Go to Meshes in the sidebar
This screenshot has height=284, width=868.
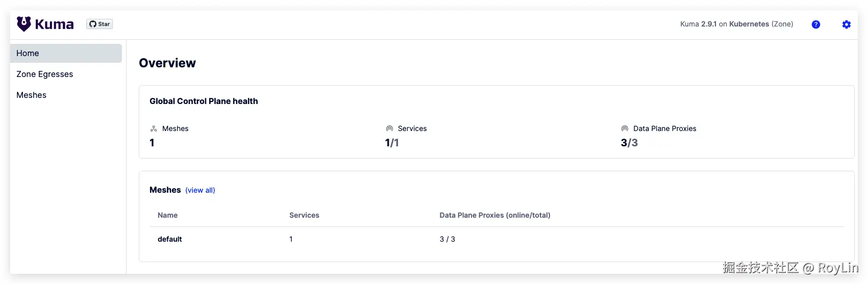click(31, 95)
